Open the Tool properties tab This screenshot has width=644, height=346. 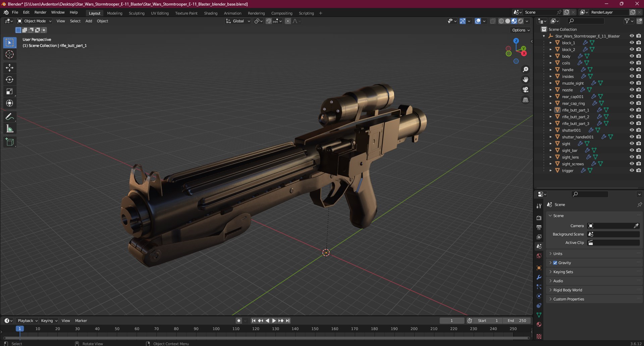pyautogui.click(x=539, y=206)
